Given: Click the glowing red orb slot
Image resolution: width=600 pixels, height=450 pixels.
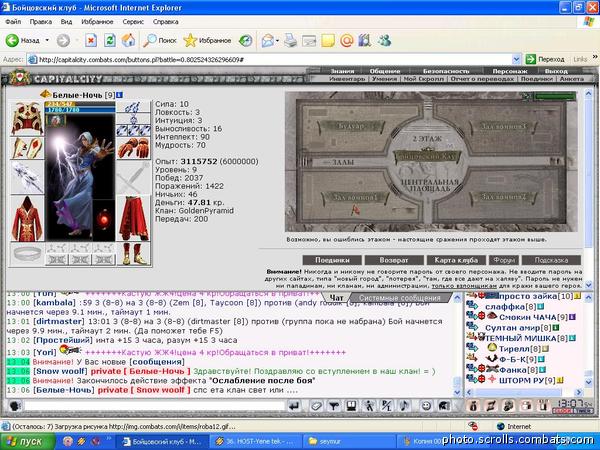Looking at the screenshot, I should (104, 220).
